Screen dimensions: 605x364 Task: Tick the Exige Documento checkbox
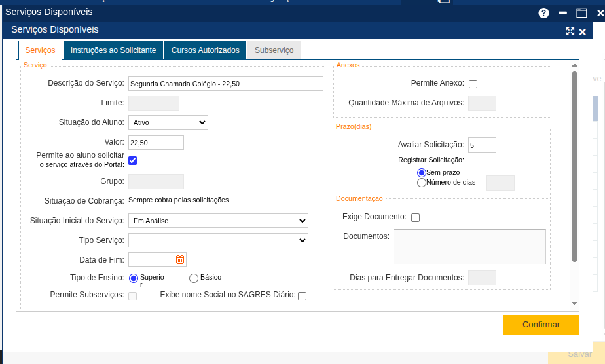(415, 217)
